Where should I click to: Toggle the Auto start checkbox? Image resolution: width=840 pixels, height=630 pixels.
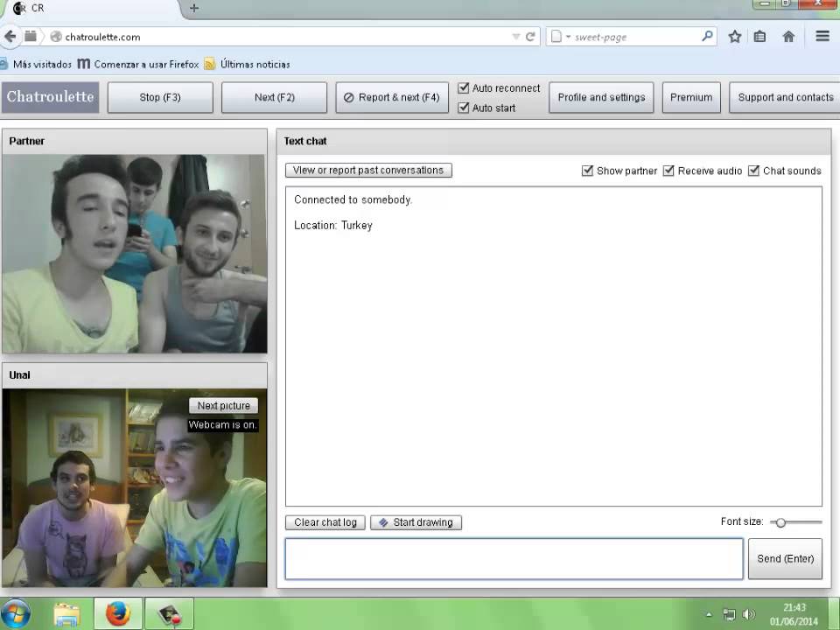464,108
